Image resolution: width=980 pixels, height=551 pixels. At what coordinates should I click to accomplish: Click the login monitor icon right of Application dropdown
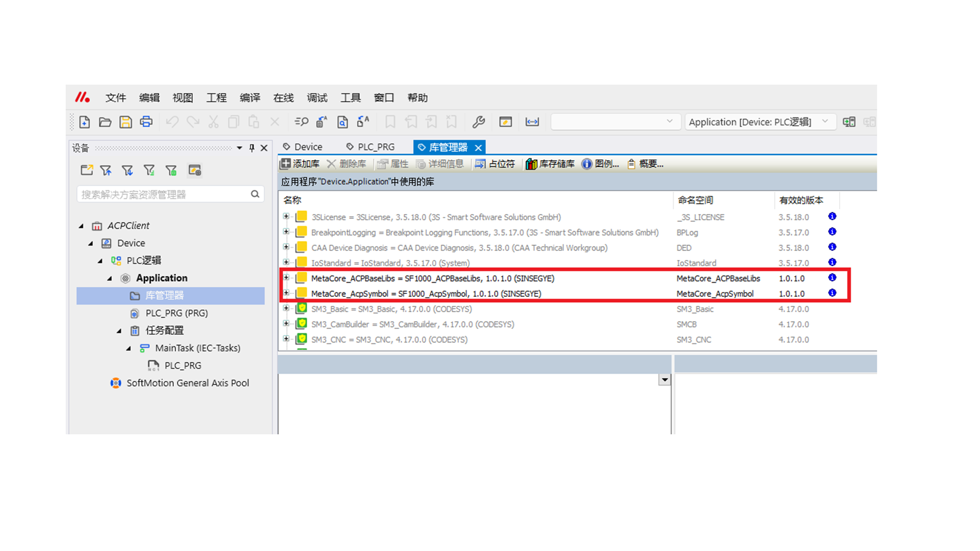tap(849, 122)
